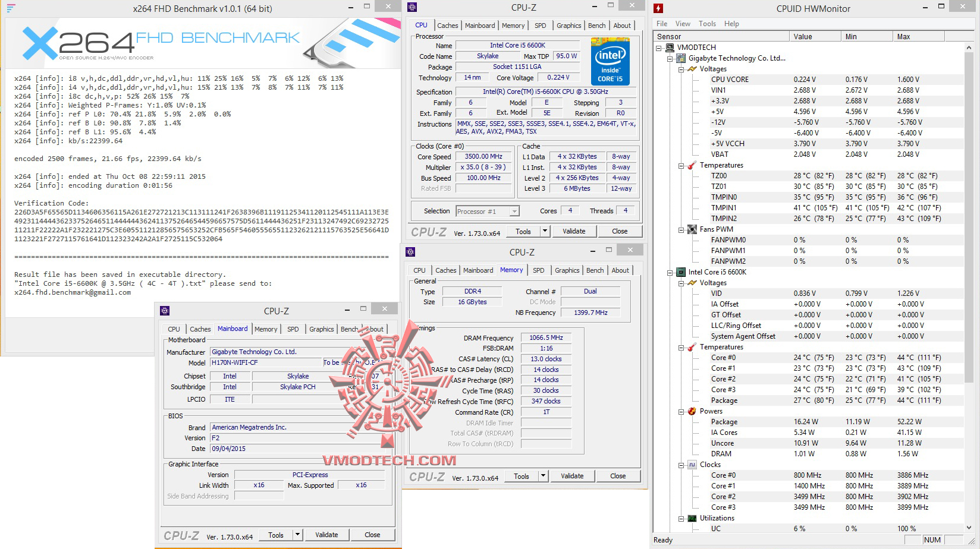
Task: Select the IA Cores power row
Action: pyautogui.click(x=809, y=433)
